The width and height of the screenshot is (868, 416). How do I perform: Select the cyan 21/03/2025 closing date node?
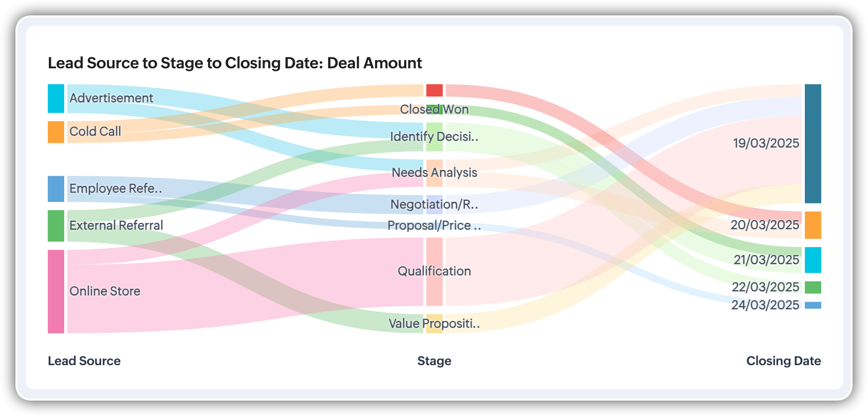pos(813,260)
